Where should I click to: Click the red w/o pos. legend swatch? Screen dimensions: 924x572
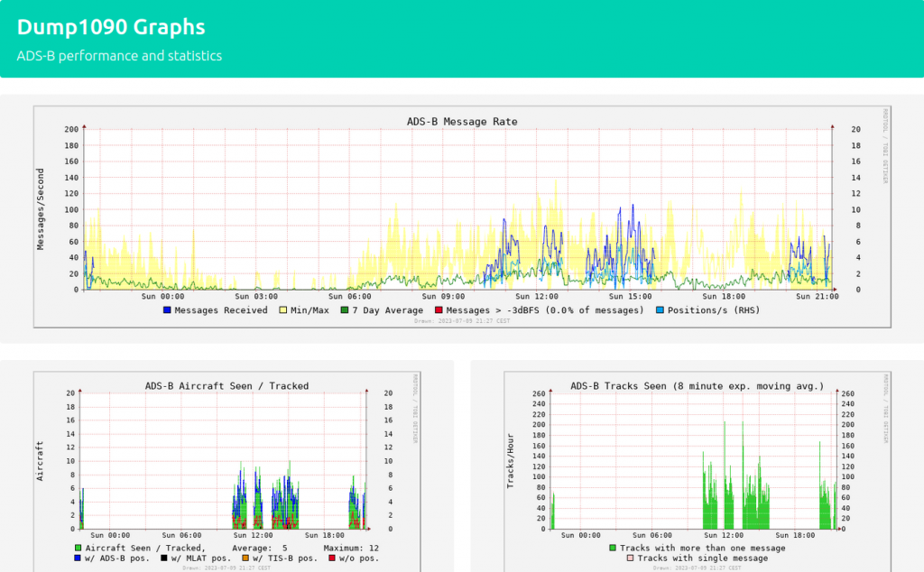point(332,558)
